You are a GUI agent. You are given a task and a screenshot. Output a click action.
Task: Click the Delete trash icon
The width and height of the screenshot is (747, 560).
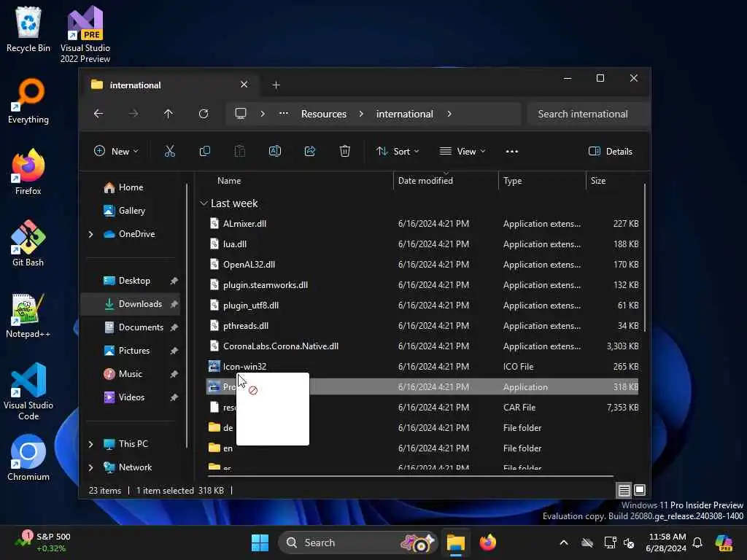pyautogui.click(x=345, y=152)
